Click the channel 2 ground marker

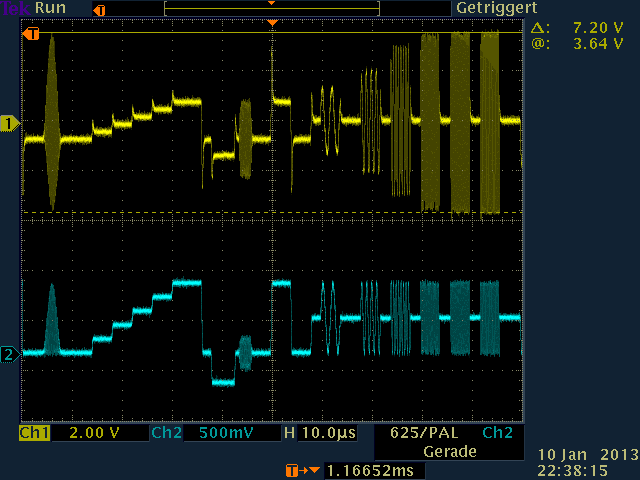click(x=10, y=354)
